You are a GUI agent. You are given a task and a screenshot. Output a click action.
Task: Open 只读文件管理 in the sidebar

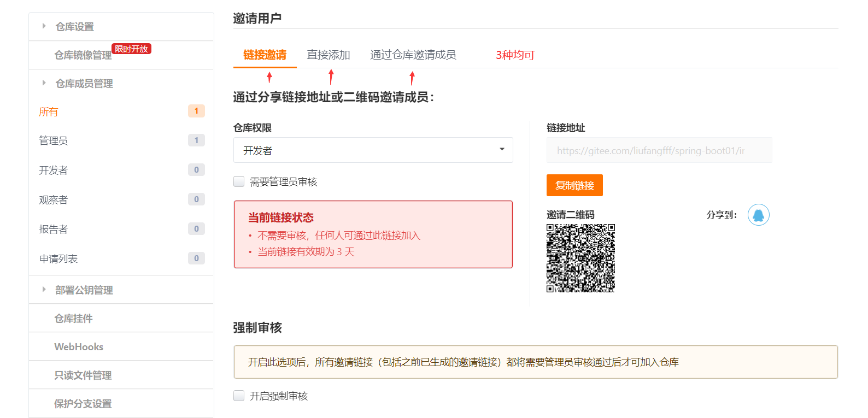pyautogui.click(x=83, y=375)
